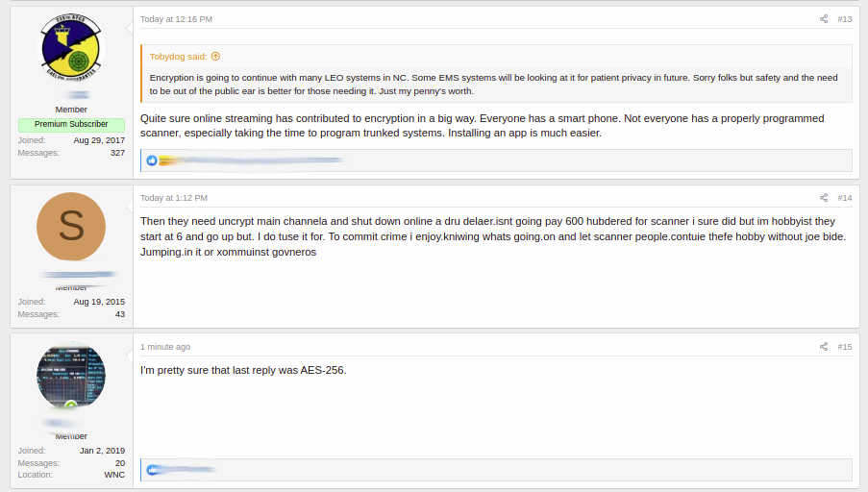Open the orange "S" avatar profile
Screen dimensions: 868x492
(x=71, y=228)
